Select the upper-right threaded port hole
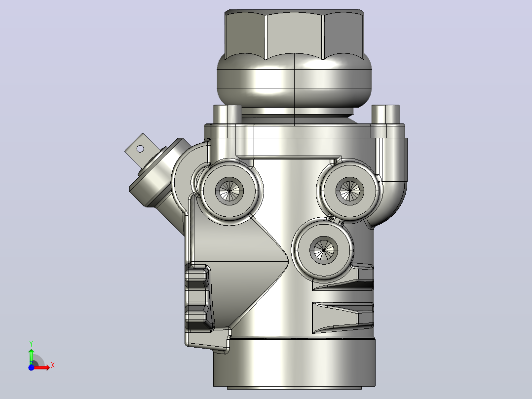Viewport: 532px width, 399px height. click(x=350, y=191)
